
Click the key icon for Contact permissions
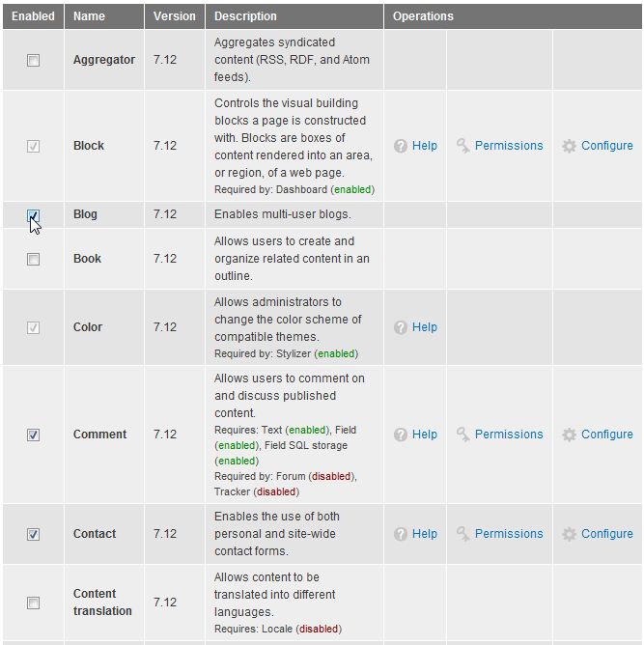[463, 534]
